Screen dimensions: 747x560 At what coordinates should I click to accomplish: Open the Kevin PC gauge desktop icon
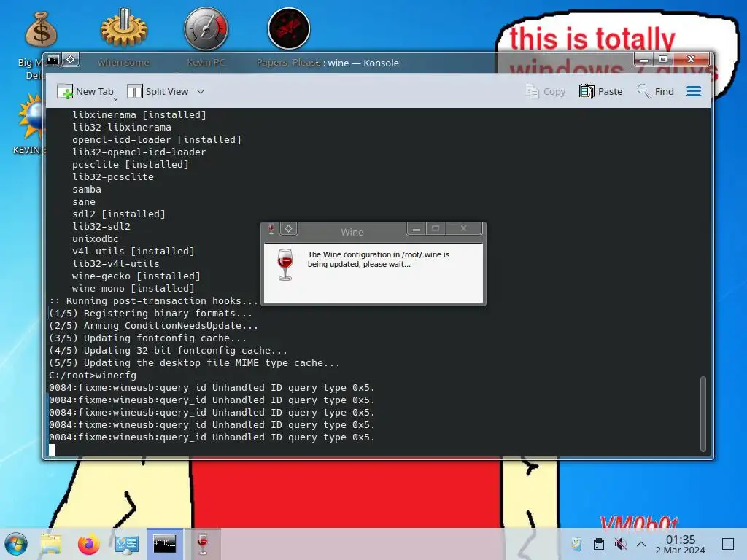point(206,28)
